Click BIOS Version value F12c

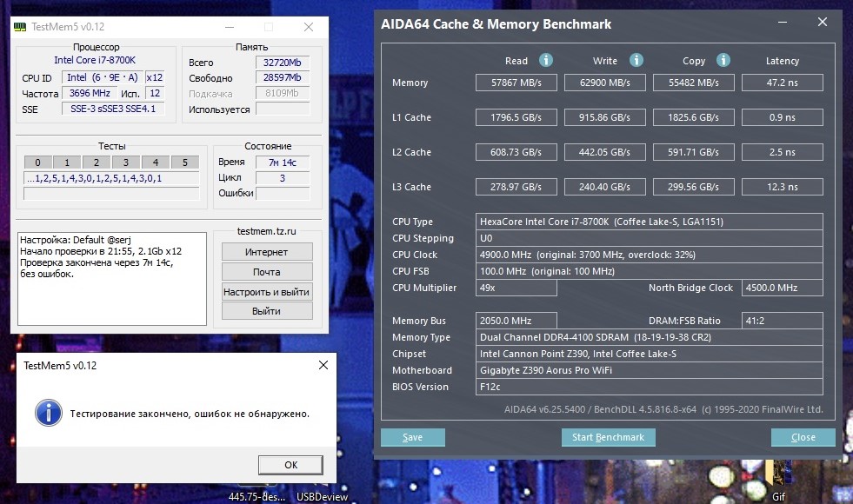pos(649,387)
